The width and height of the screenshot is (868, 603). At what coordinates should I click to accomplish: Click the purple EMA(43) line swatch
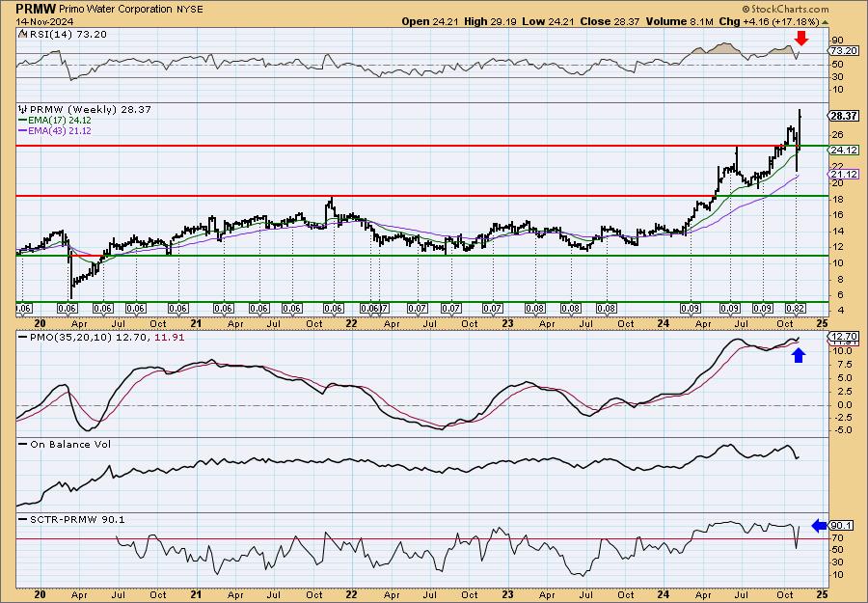(22, 131)
